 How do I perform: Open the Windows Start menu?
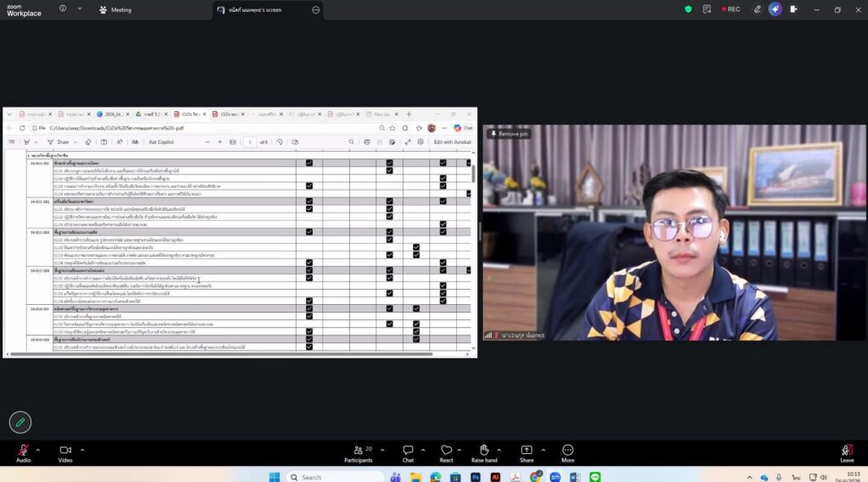coord(275,477)
